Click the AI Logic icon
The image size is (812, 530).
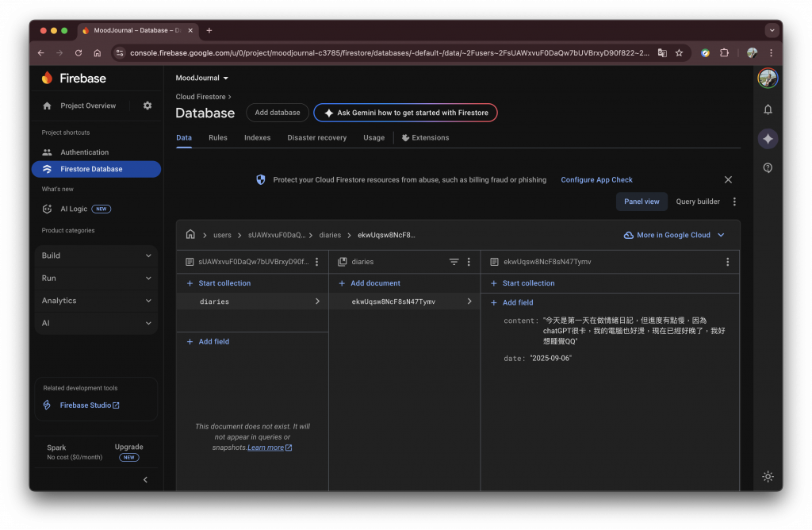pyautogui.click(x=47, y=209)
